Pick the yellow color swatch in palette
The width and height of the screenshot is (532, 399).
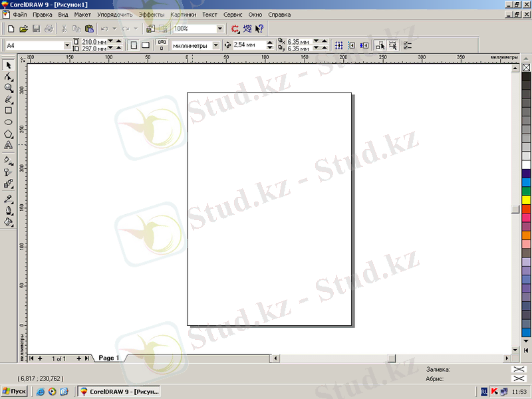[526, 199]
